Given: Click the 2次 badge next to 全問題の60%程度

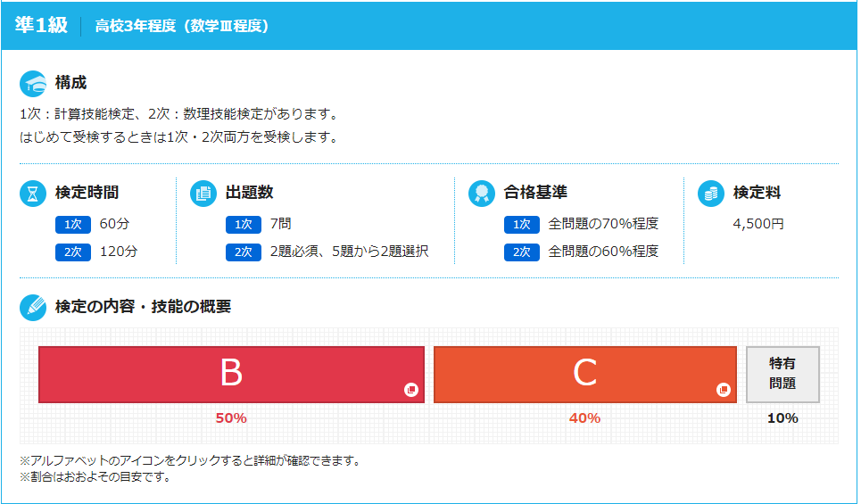Looking at the screenshot, I should tap(521, 252).
